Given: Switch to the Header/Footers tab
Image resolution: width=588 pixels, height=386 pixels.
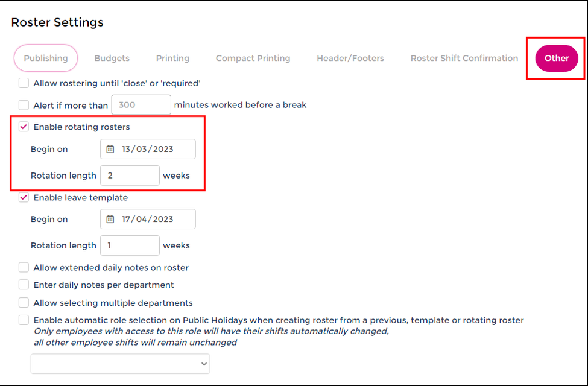Looking at the screenshot, I should 350,58.
